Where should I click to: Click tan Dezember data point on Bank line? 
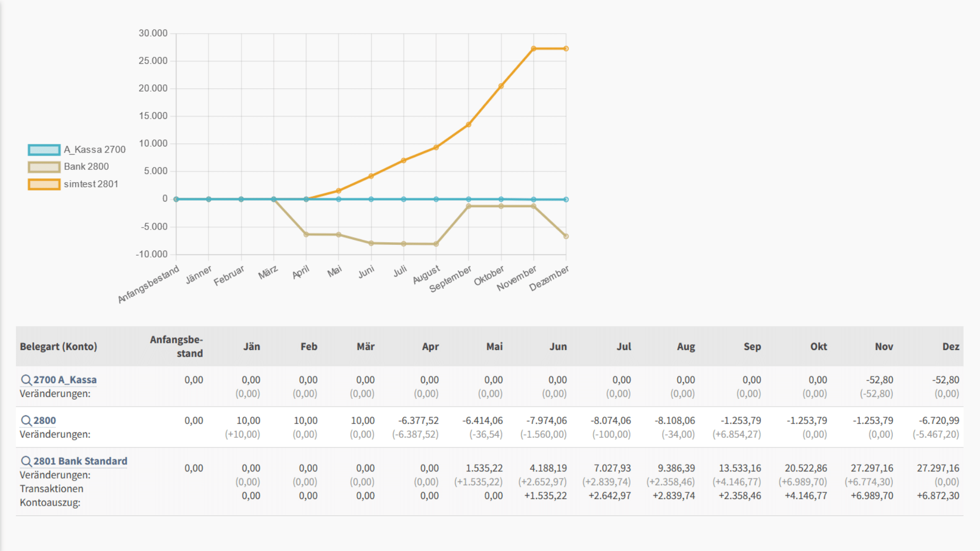pos(566,236)
